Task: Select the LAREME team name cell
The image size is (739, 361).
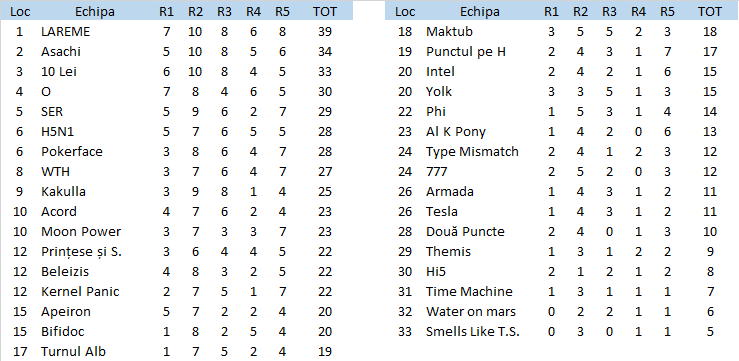Action: [65, 32]
